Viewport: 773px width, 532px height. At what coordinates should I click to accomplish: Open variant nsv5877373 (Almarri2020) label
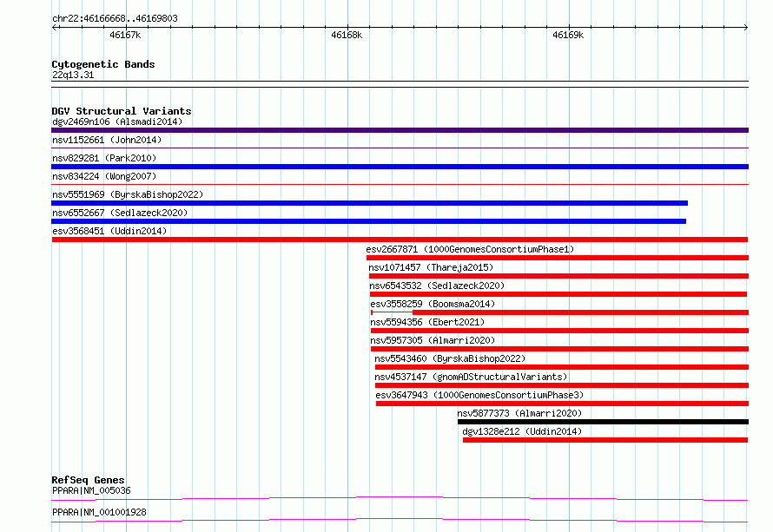click(519, 413)
